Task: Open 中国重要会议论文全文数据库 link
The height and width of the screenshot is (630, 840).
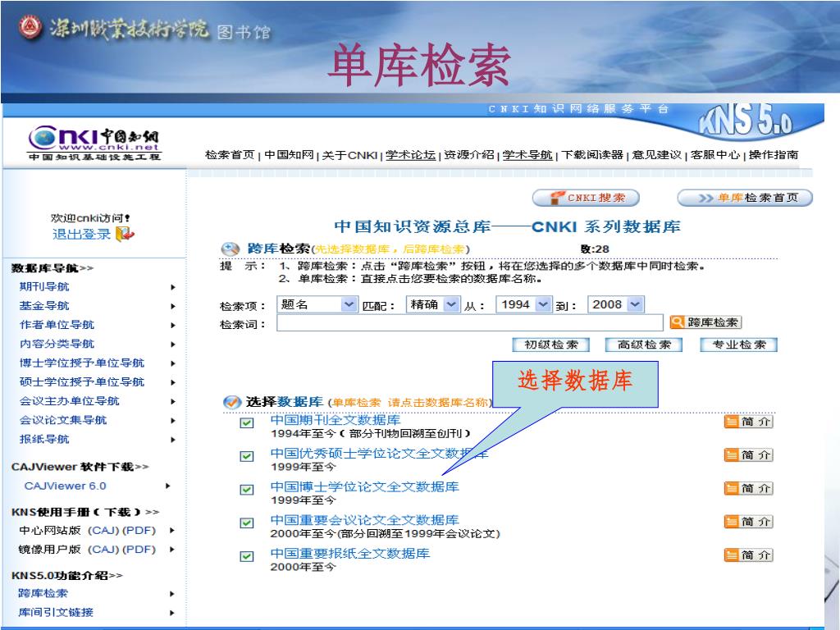Action: (x=364, y=519)
